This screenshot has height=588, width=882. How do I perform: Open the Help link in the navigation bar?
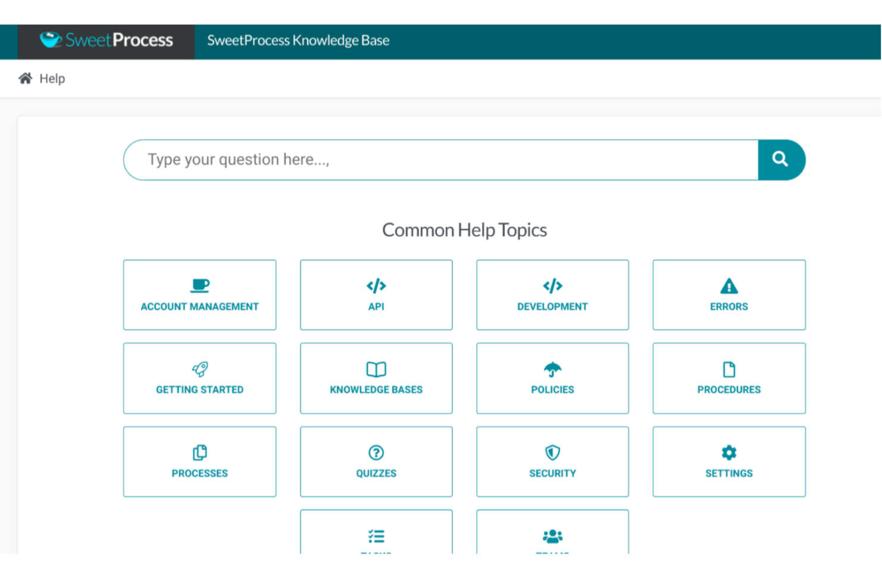coord(52,78)
